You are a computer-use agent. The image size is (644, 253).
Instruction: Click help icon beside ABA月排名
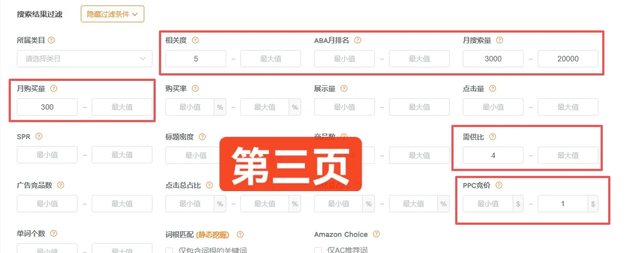tap(358, 40)
